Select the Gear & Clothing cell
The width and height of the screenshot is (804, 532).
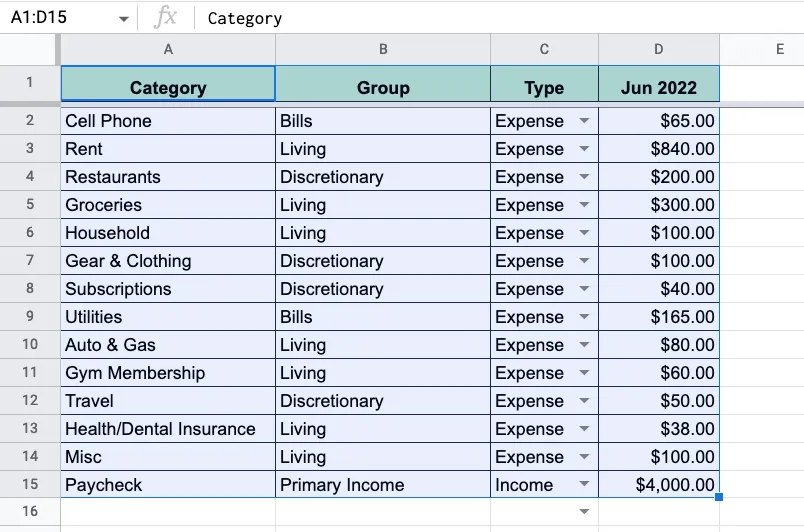168,261
